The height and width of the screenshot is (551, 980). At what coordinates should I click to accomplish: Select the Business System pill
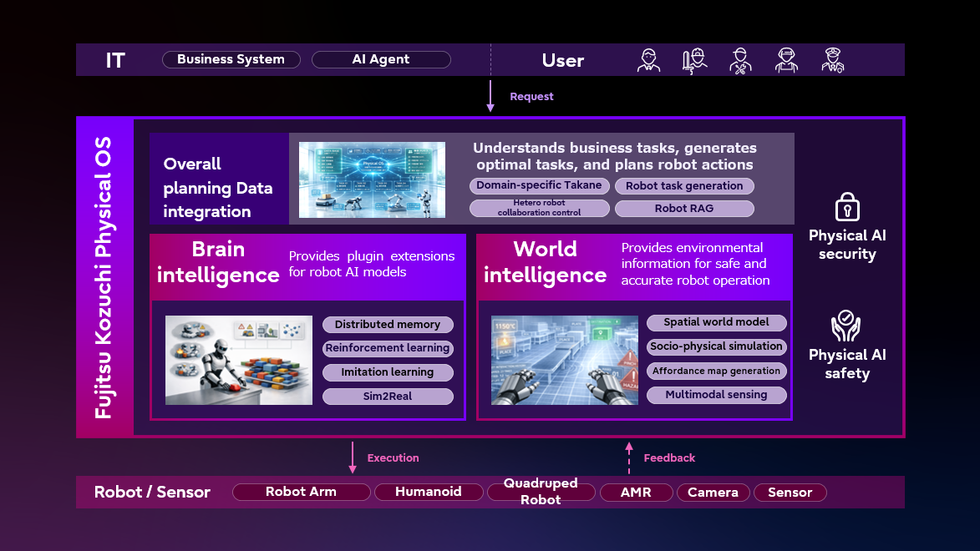click(x=231, y=59)
